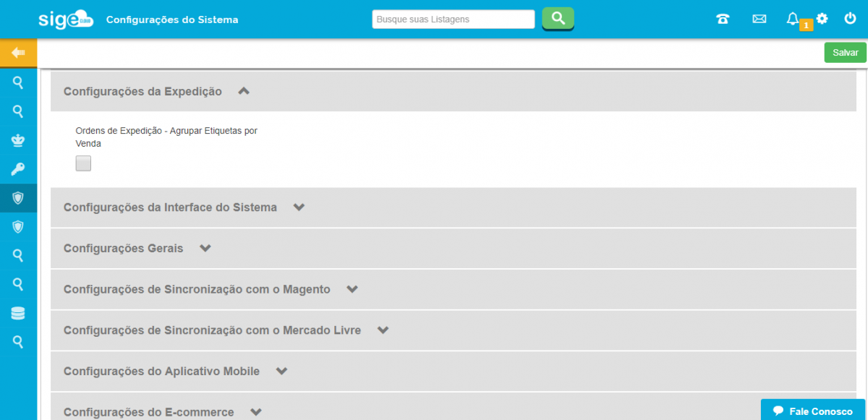Click the yellow back arrow in sidebar
Image resolution: width=868 pixels, height=420 pixels.
point(18,53)
